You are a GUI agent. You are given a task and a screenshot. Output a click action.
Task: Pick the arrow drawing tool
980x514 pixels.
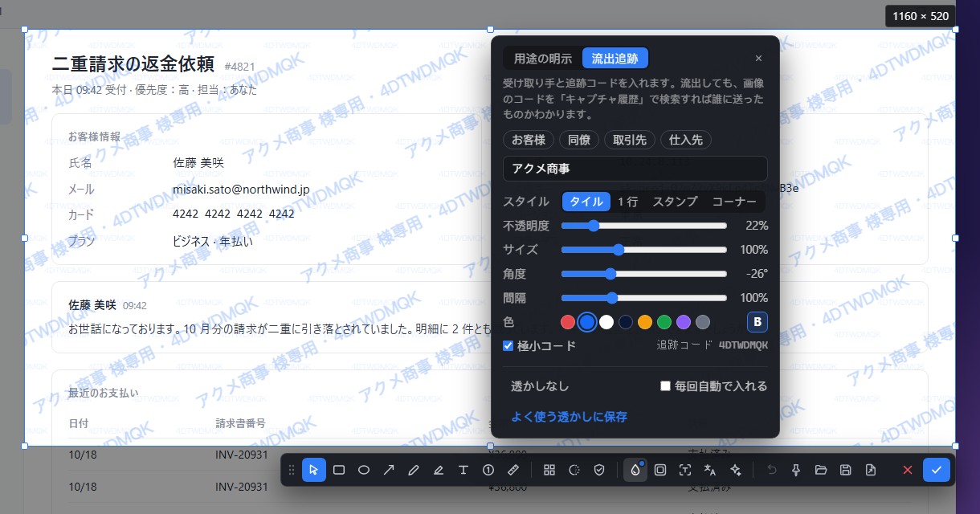tap(389, 470)
